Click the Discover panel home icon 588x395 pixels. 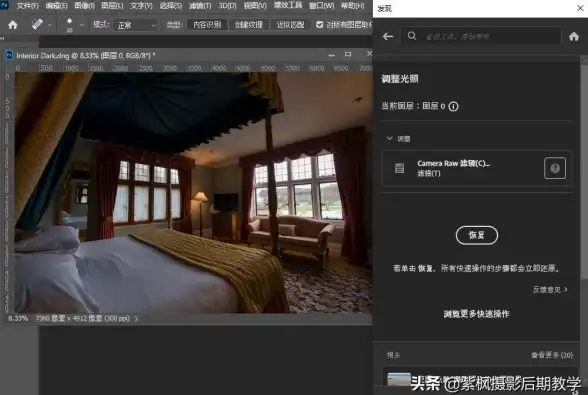574,36
